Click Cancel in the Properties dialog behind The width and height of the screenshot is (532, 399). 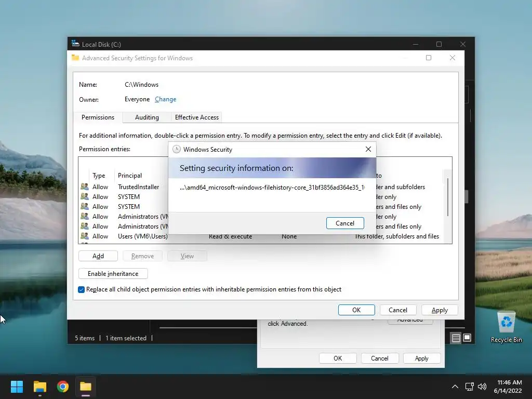379,358
